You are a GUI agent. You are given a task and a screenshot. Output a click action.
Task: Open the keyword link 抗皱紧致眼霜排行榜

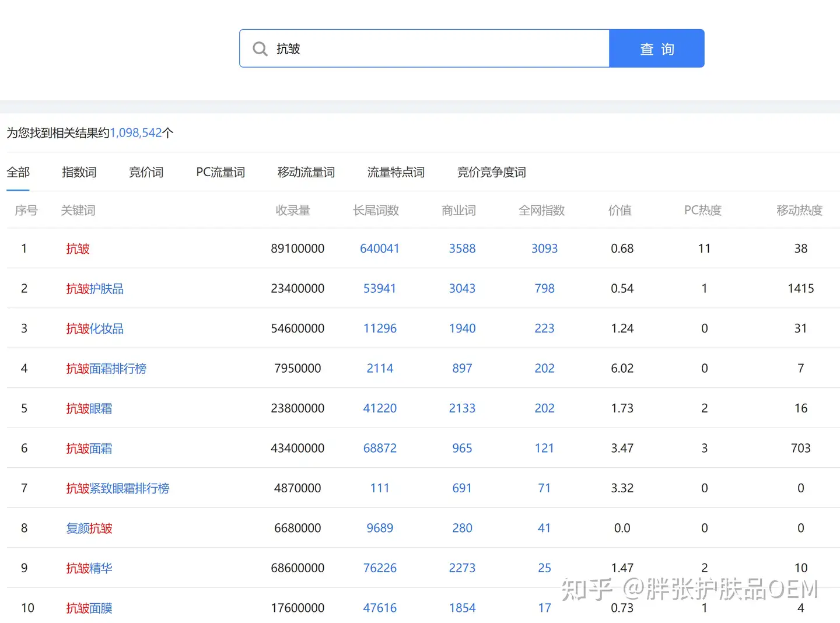click(118, 488)
